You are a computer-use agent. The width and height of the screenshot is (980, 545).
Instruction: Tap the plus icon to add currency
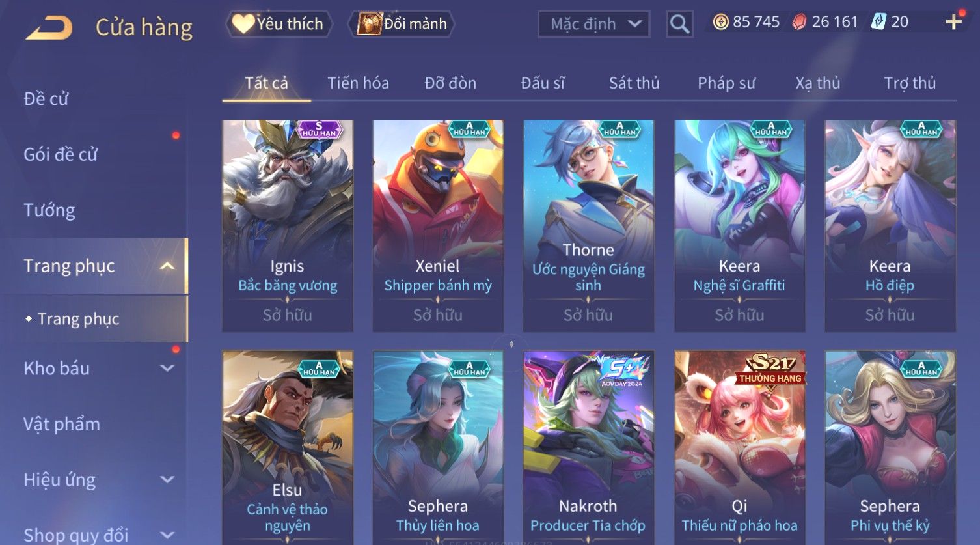pyautogui.click(x=953, y=22)
